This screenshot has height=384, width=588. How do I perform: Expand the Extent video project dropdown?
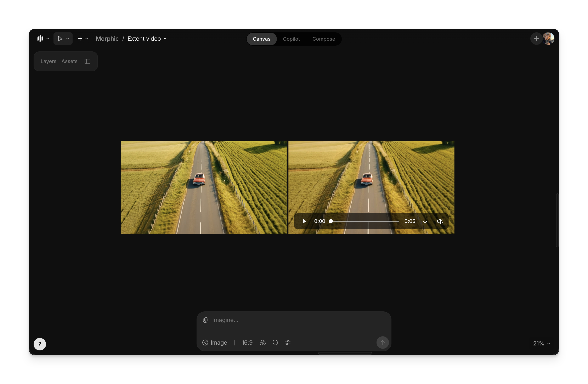point(165,39)
